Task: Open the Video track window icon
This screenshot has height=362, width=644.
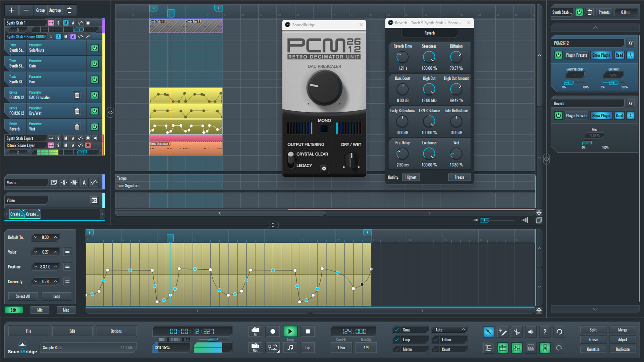Action: [94, 200]
